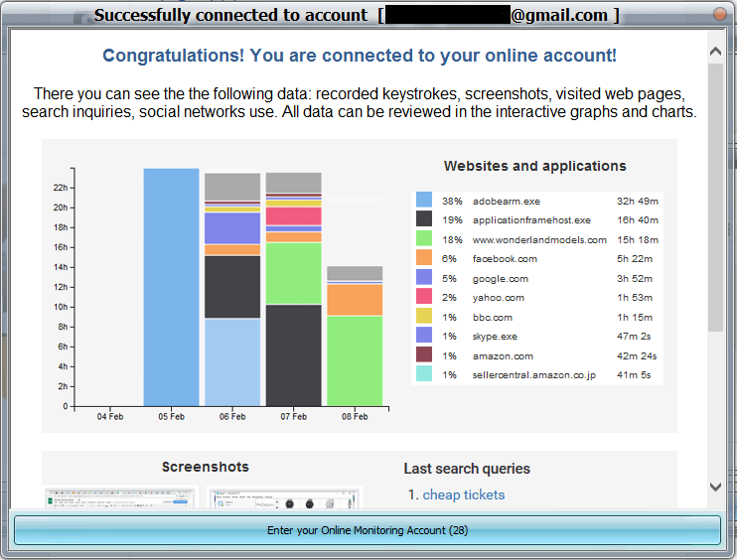Click bbc.com yellow legend swatch

click(x=424, y=316)
